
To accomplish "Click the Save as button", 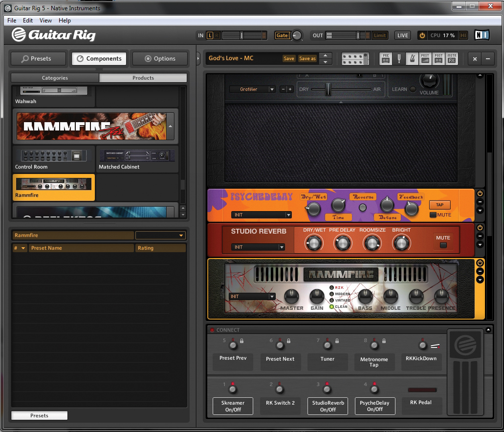I will coord(307,59).
